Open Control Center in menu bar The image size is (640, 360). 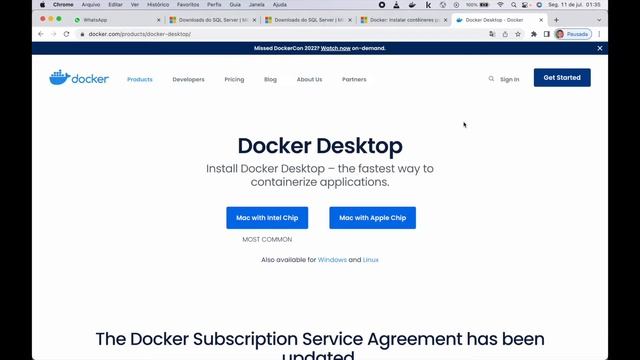point(526,5)
